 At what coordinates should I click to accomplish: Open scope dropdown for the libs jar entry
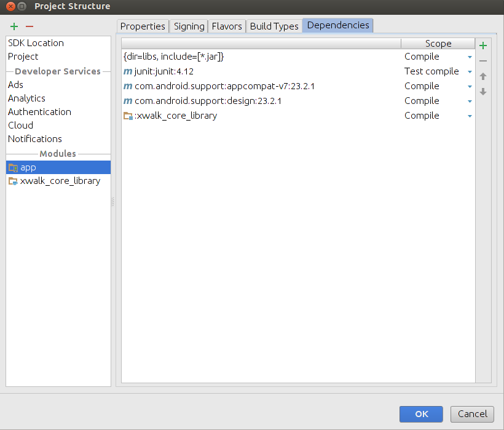(470, 57)
